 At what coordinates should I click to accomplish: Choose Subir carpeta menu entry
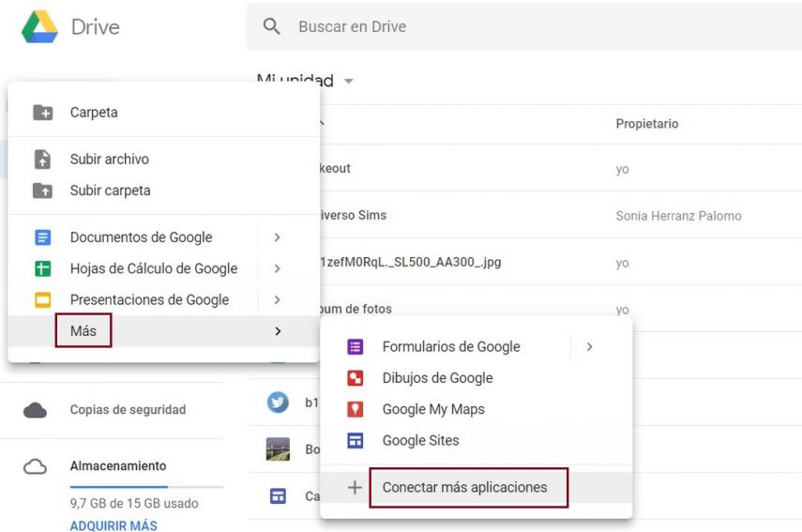point(110,190)
